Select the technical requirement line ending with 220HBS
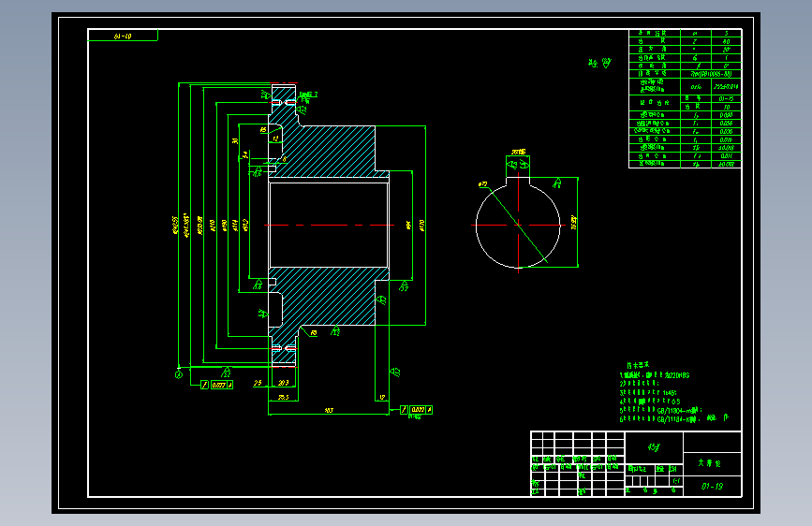This screenshot has width=812, height=526. [655, 375]
